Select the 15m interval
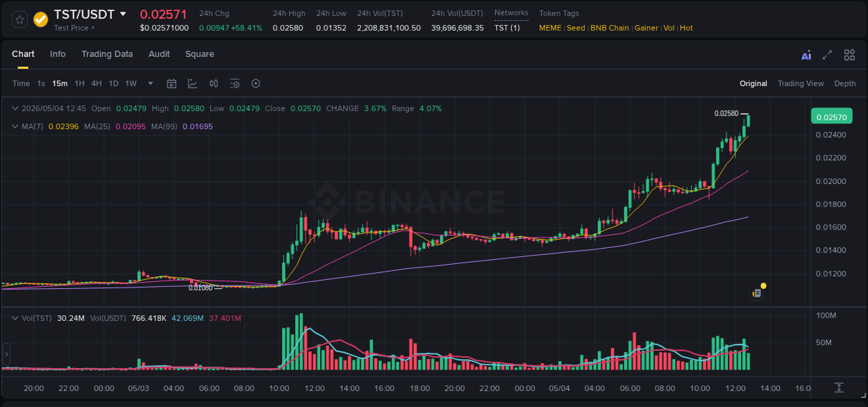The width and height of the screenshot is (868, 407). pos(60,83)
